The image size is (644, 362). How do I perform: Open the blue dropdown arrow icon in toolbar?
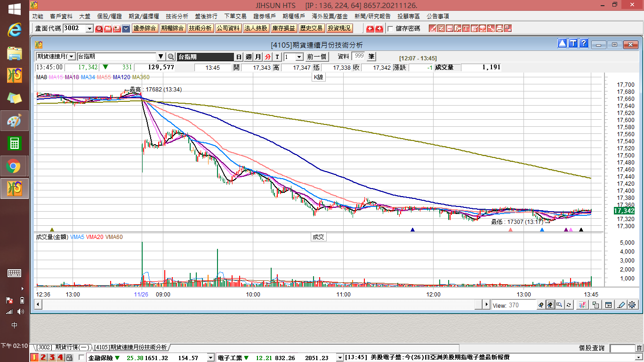(x=126, y=29)
